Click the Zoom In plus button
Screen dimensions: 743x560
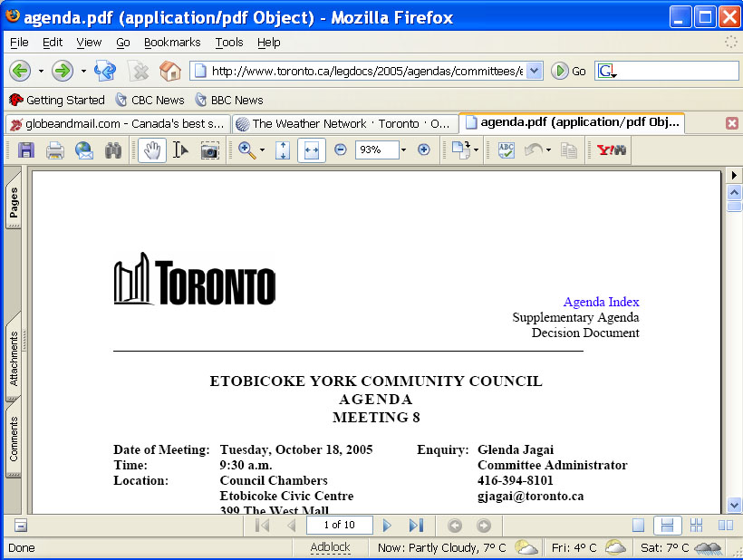pyautogui.click(x=424, y=150)
